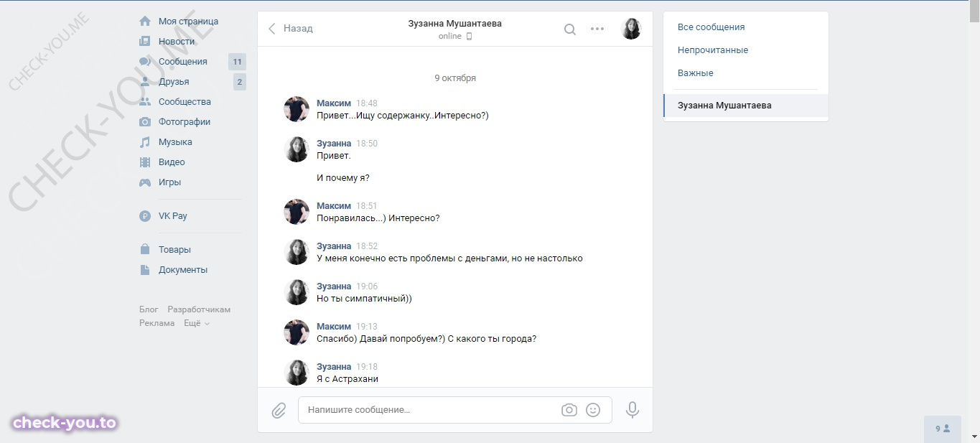Screen dimensions: 980x443
Task: Click the document icon beside Документы
Action: [145, 270]
